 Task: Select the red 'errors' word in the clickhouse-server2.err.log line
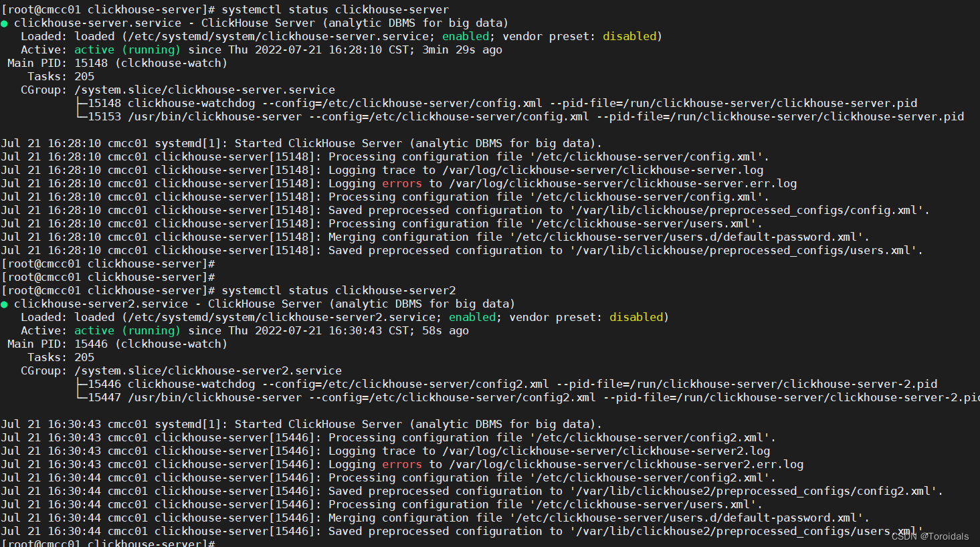pyautogui.click(x=402, y=465)
